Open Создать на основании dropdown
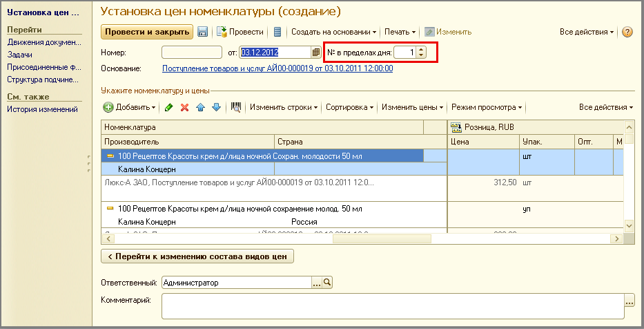 333,32
